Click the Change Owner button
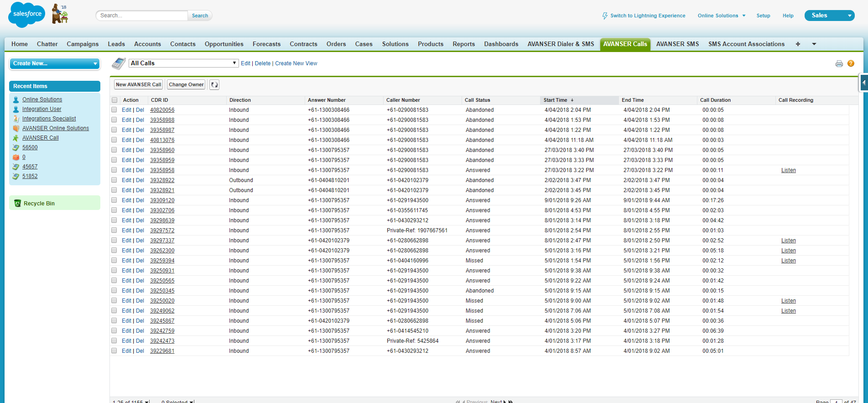The image size is (868, 403). tap(186, 84)
